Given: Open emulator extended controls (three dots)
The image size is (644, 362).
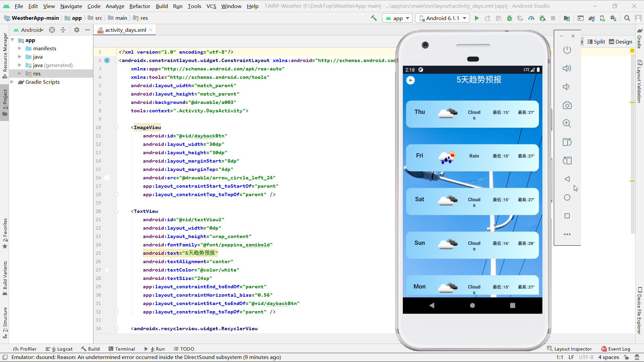Looking at the screenshot, I should (567, 234).
